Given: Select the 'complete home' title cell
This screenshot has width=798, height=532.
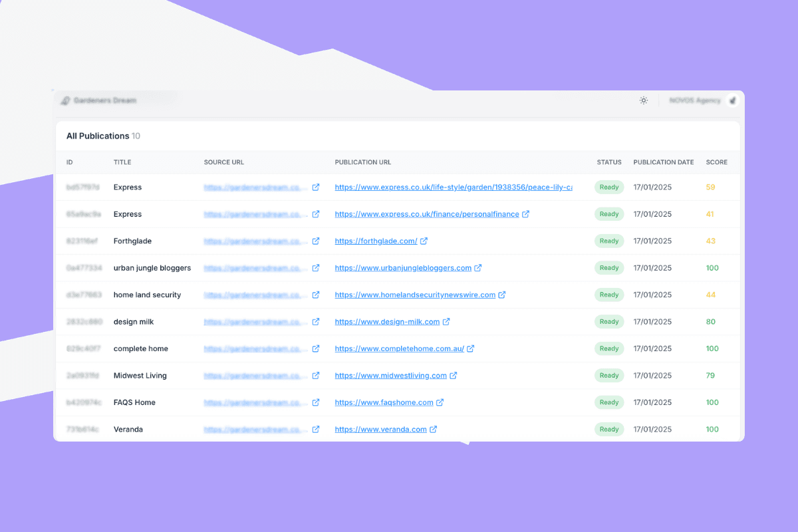Looking at the screenshot, I should click(141, 348).
